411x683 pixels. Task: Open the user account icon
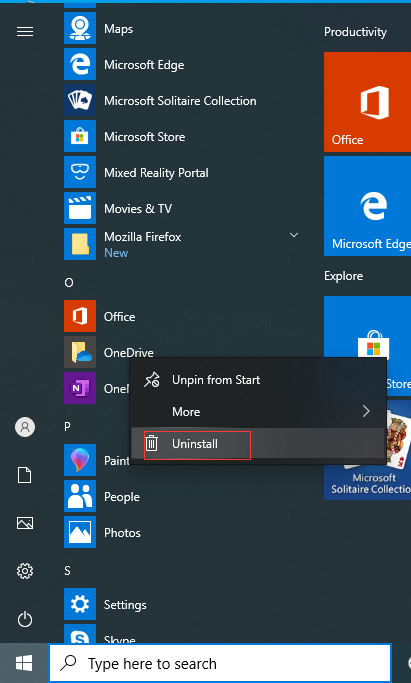pos(25,427)
